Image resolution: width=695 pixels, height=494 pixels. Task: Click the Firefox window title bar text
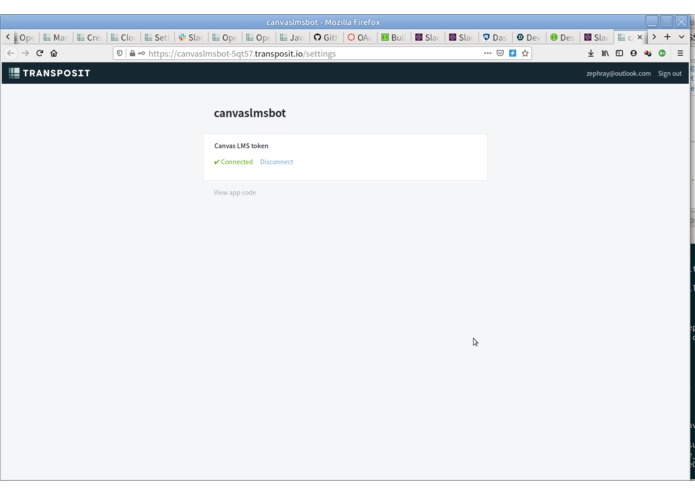pos(323,22)
